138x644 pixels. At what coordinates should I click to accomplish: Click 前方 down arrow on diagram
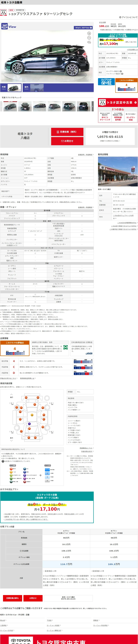(11, 440)
